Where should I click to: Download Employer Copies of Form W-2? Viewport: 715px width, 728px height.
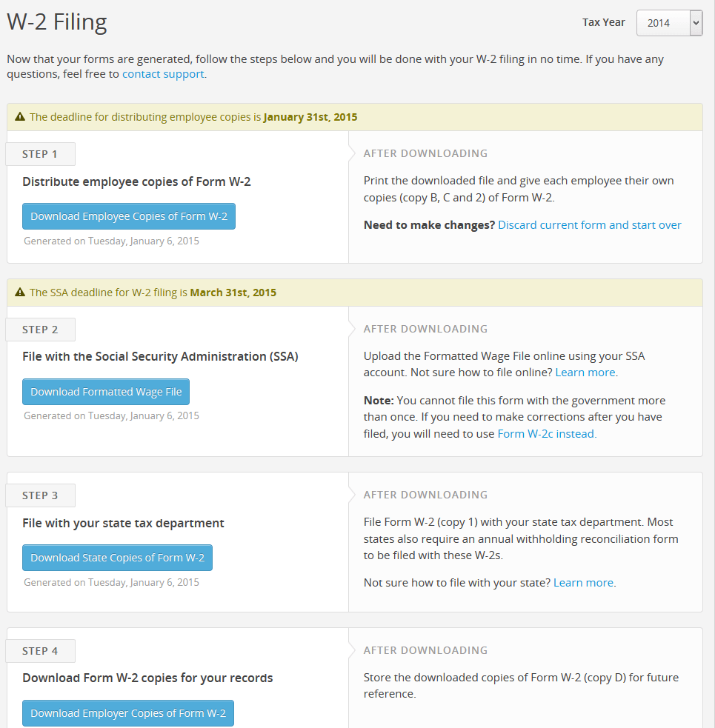coord(128,713)
